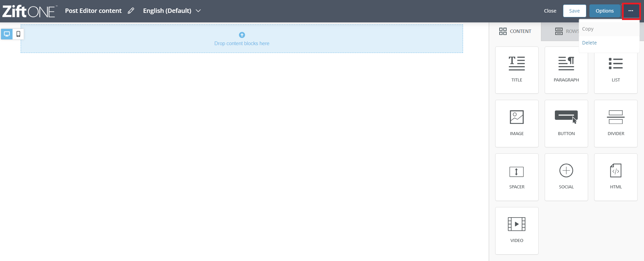Switch to the Content tab

(x=515, y=31)
